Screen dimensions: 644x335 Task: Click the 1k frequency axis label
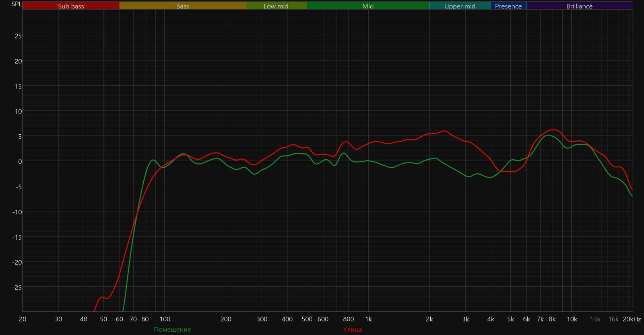368,319
